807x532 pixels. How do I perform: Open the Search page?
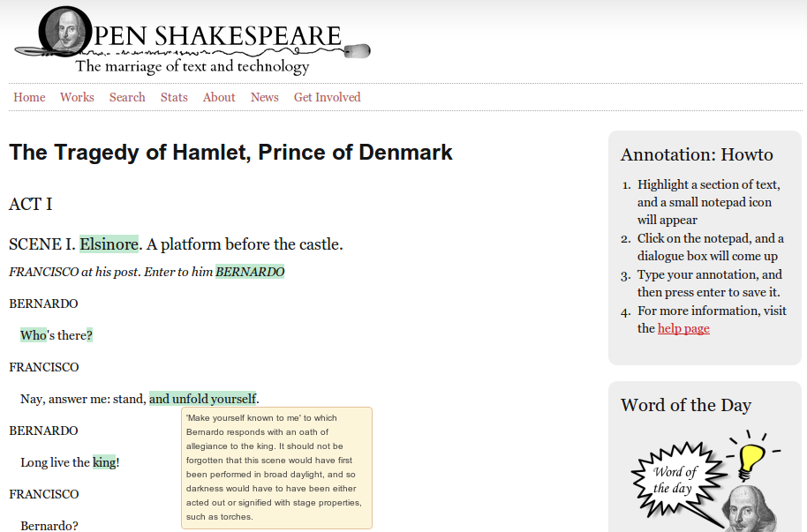127,97
